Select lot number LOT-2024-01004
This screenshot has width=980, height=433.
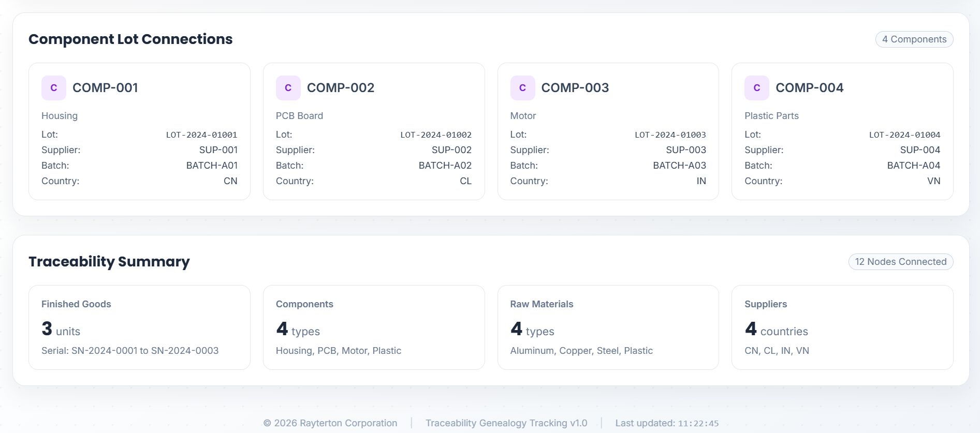(904, 135)
